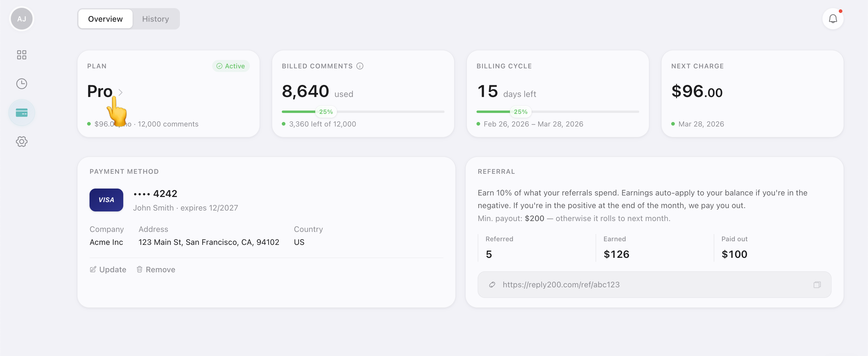Open Settings via the gear icon
This screenshot has height=356, width=868.
coord(22,142)
